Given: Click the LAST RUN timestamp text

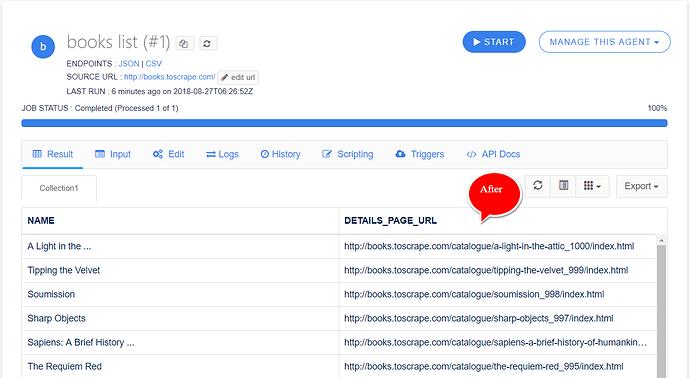Looking at the screenshot, I should tap(160, 92).
